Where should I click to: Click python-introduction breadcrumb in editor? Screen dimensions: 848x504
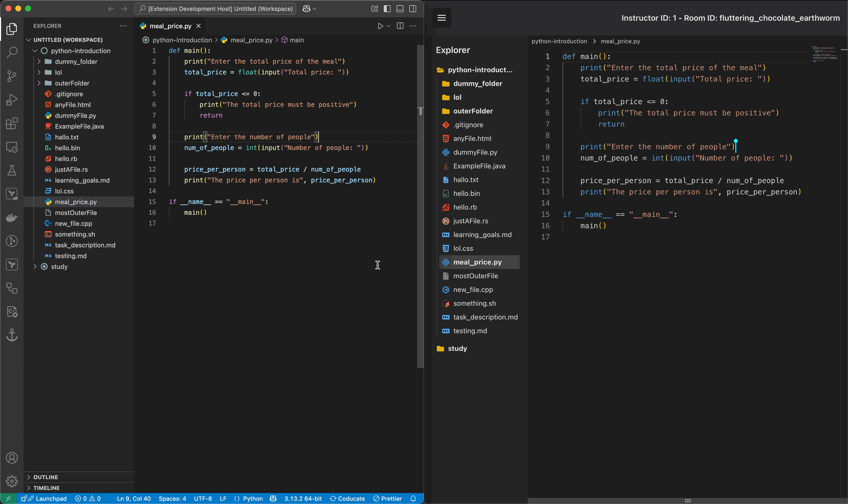[182, 40]
